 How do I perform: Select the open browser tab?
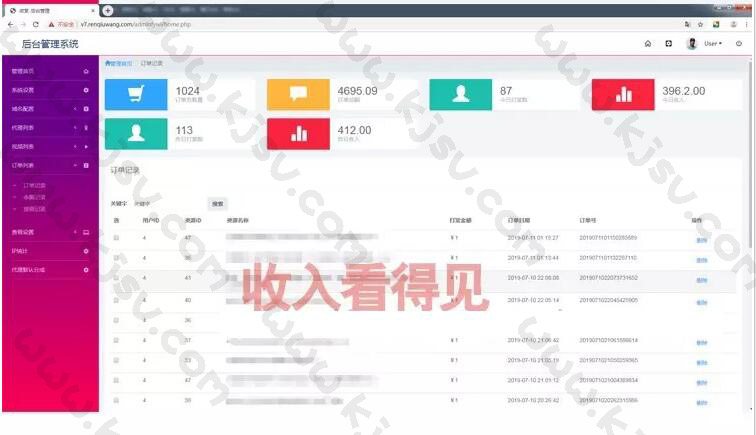point(52,10)
